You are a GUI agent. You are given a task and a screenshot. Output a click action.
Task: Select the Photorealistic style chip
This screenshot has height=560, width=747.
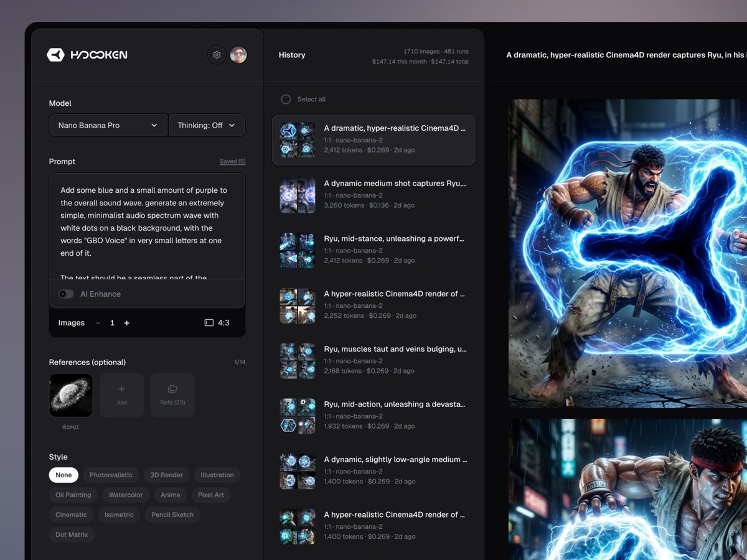[111, 475]
